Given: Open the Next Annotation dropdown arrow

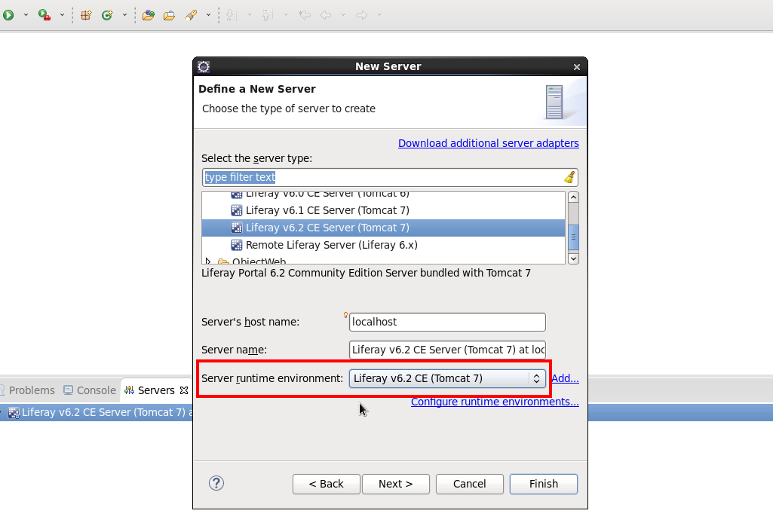Looking at the screenshot, I should click(250, 15).
